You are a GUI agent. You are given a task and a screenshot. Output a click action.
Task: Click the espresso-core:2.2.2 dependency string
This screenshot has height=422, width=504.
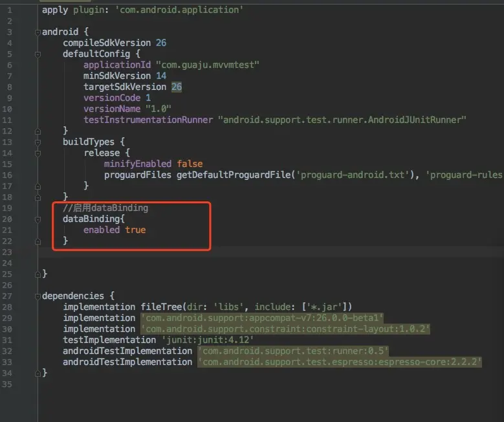point(340,362)
